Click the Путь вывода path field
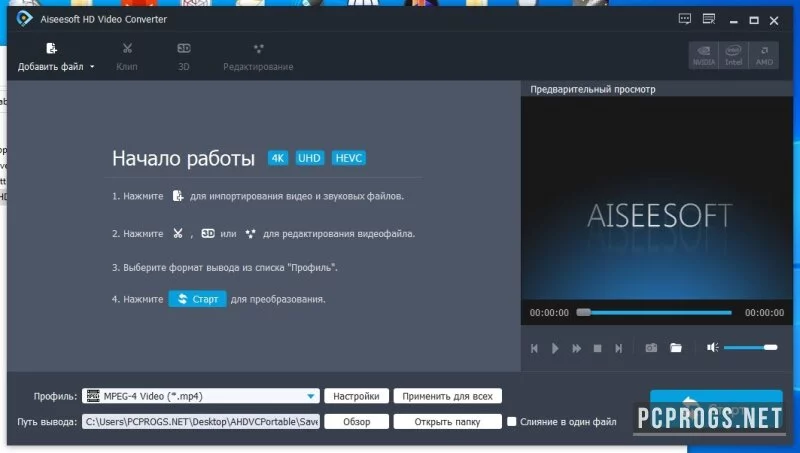Viewport: 800px width, 453px height. point(201,421)
